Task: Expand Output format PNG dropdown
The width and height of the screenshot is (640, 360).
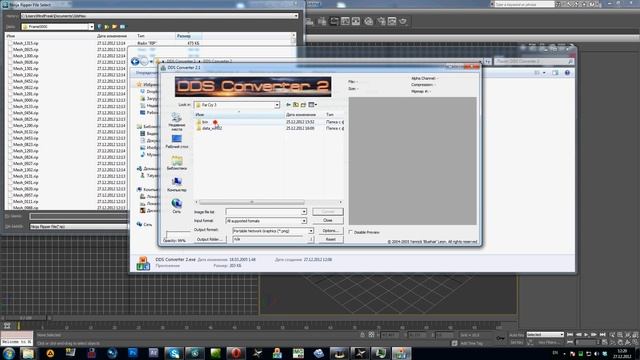Action: [311, 231]
